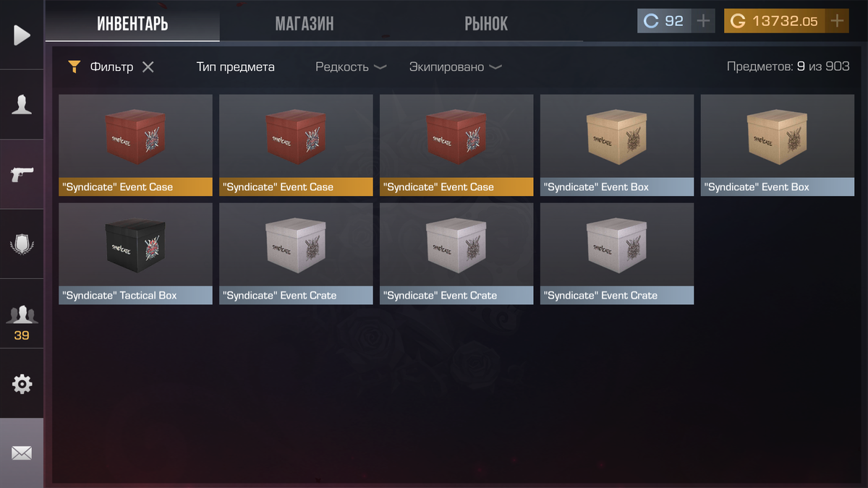Viewport: 868px width, 488px height.
Task: Open the winged shield clan icon
Action: point(22,244)
